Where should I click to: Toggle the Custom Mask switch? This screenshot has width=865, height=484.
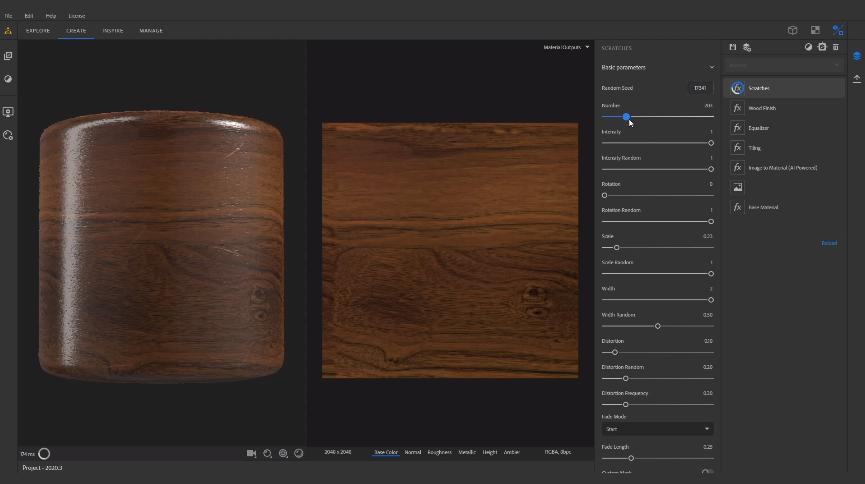(x=707, y=472)
